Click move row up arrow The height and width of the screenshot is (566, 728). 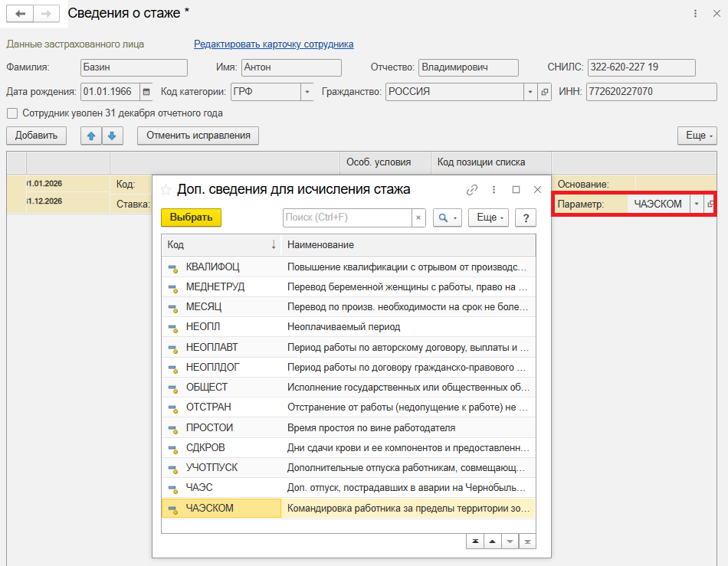pos(91,136)
